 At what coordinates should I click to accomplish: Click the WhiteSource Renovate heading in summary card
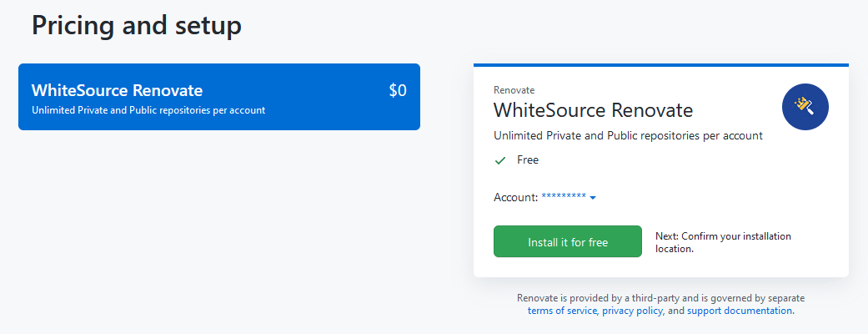tap(593, 110)
